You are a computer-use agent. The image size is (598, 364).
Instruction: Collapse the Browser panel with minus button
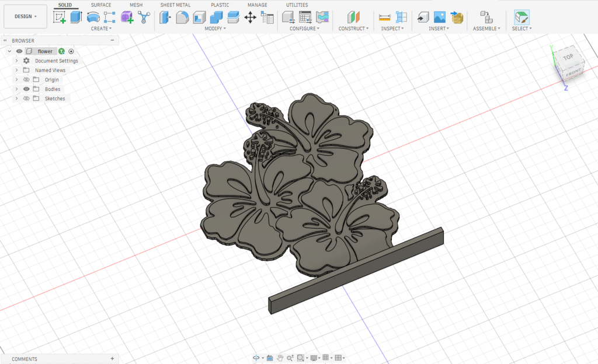click(112, 40)
